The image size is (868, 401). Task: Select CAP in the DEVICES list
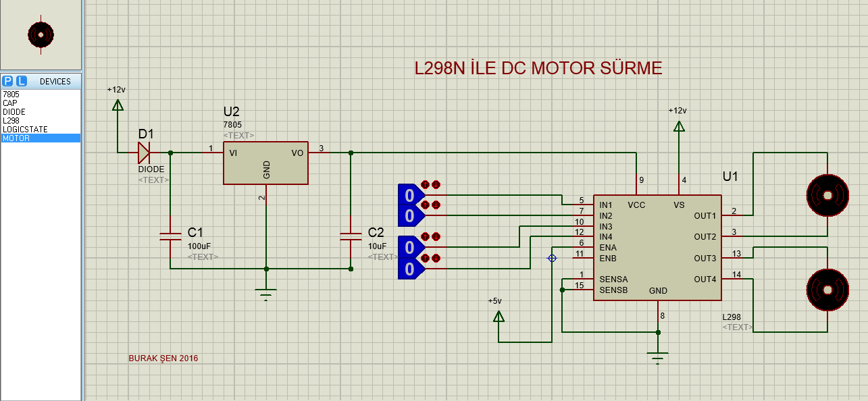pyautogui.click(x=41, y=103)
